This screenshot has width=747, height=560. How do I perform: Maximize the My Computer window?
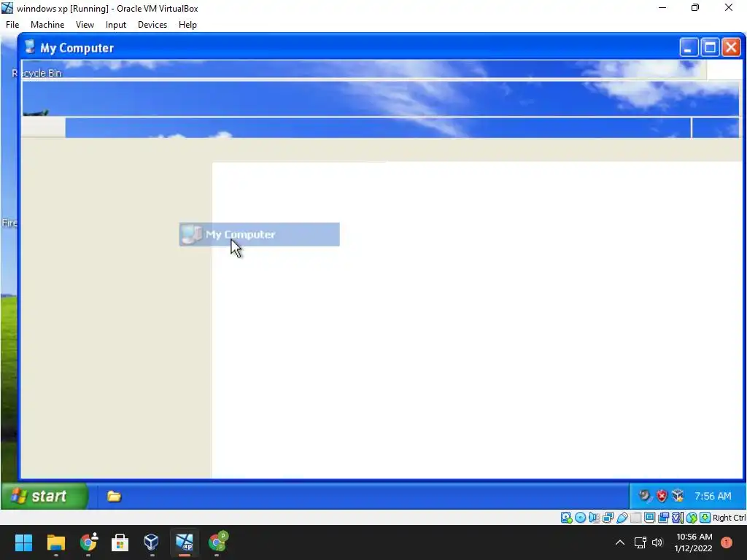click(710, 47)
